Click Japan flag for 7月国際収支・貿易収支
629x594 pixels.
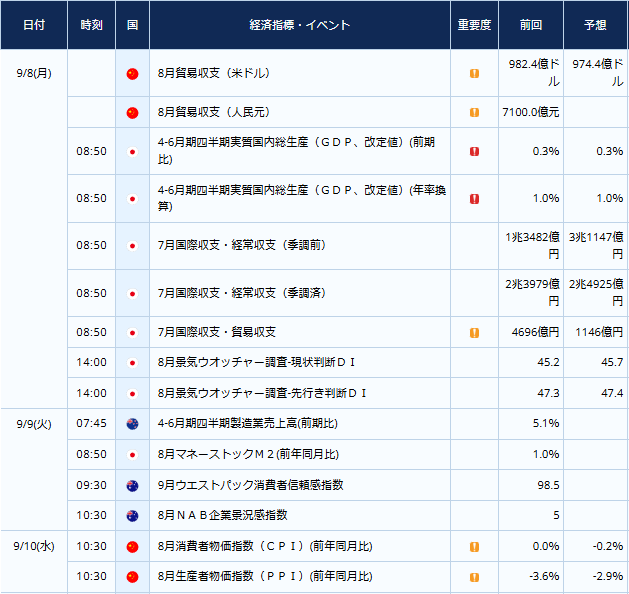coord(132,332)
